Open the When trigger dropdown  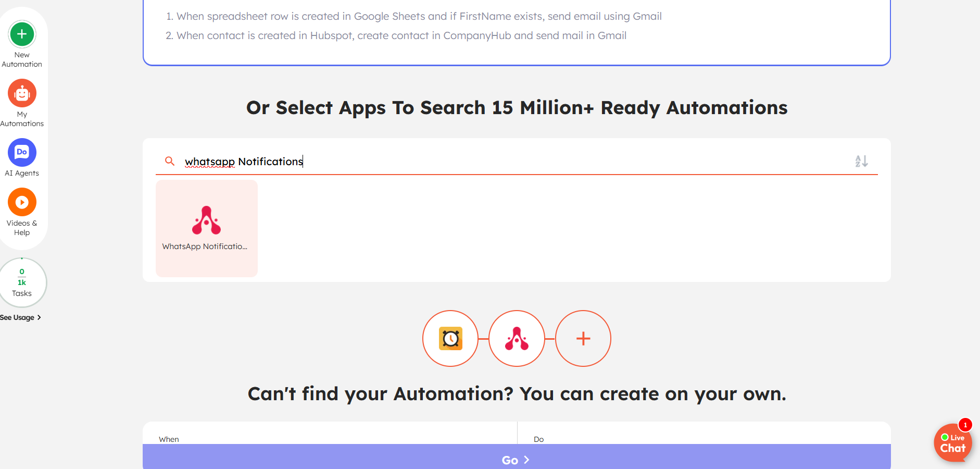[x=330, y=439]
